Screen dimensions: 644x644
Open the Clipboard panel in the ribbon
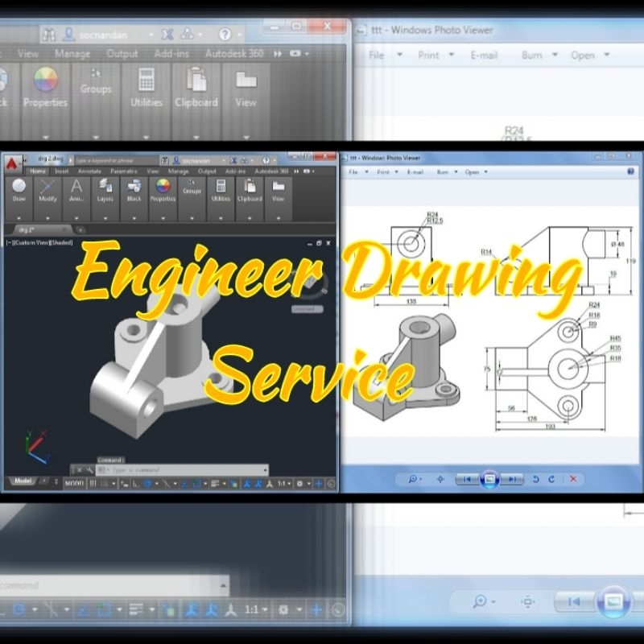[x=250, y=187]
